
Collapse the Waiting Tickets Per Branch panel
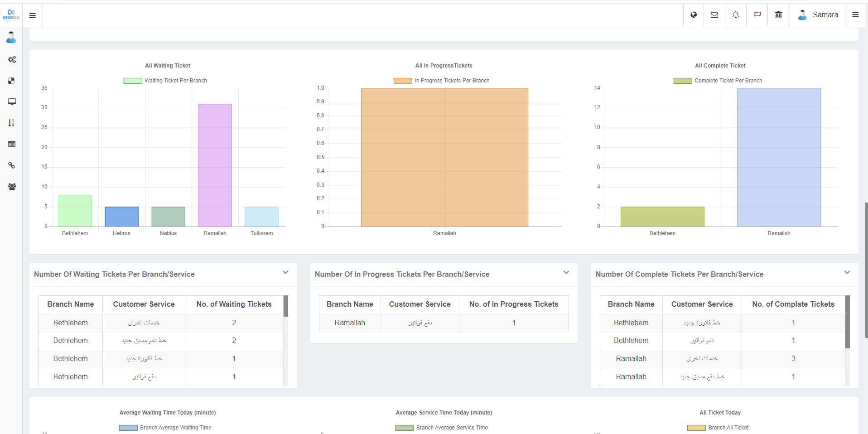285,273
